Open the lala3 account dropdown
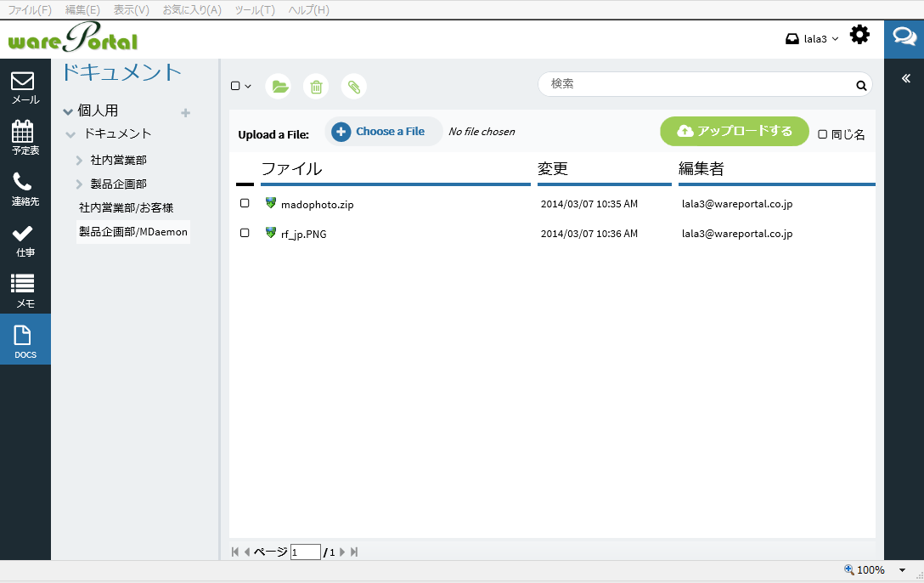This screenshot has height=583, width=924. pos(813,38)
